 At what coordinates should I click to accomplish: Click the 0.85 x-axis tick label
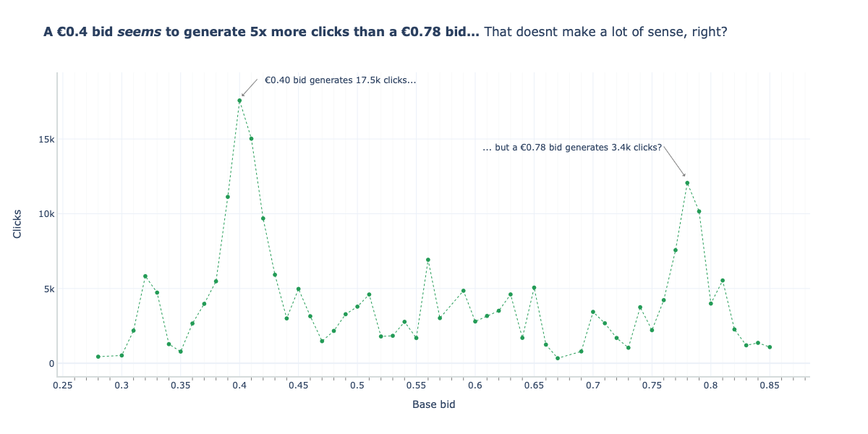pyautogui.click(x=770, y=386)
